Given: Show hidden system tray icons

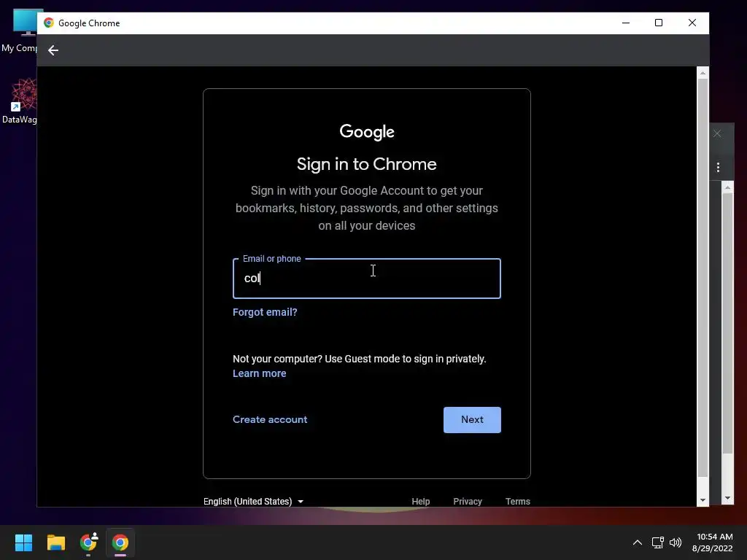Looking at the screenshot, I should (x=637, y=542).
